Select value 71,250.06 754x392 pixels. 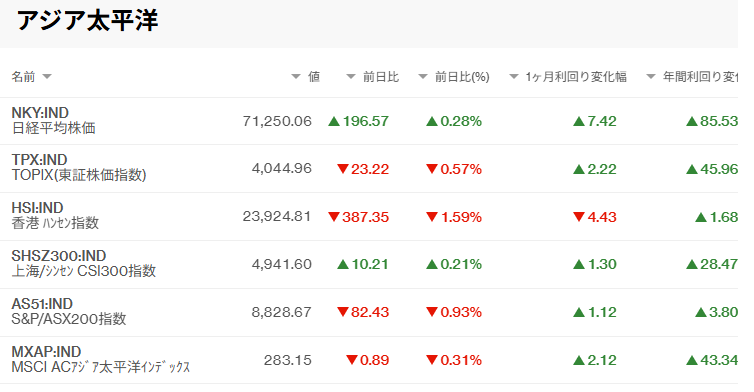277,121
